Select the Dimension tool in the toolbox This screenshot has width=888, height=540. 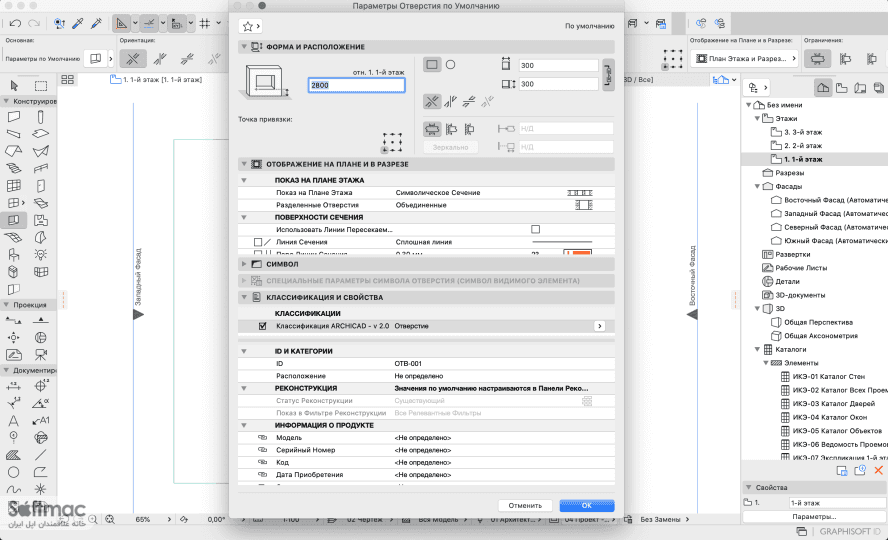[14, 386]
